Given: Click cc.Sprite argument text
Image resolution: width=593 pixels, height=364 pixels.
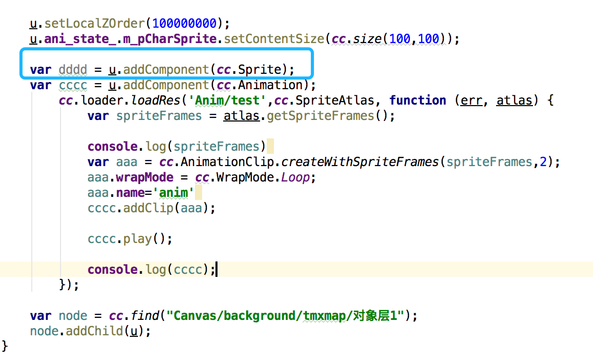Looking at the screenshot, I should coord(249,70).
